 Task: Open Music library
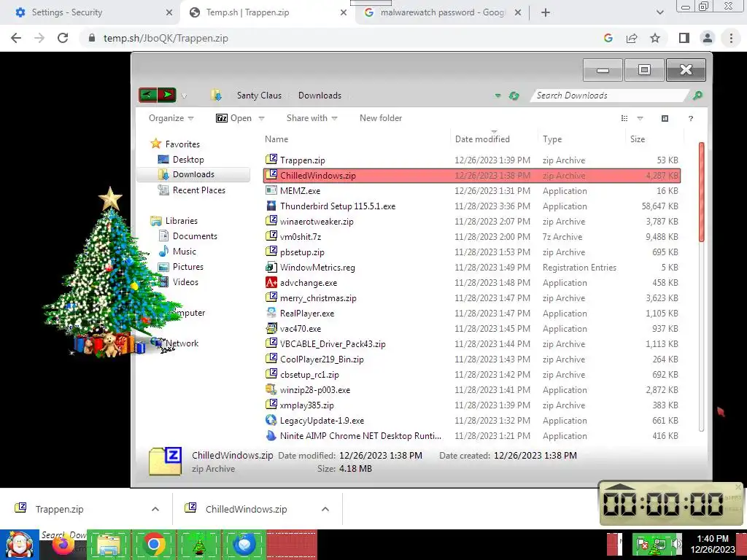click(x=185, y=251)
